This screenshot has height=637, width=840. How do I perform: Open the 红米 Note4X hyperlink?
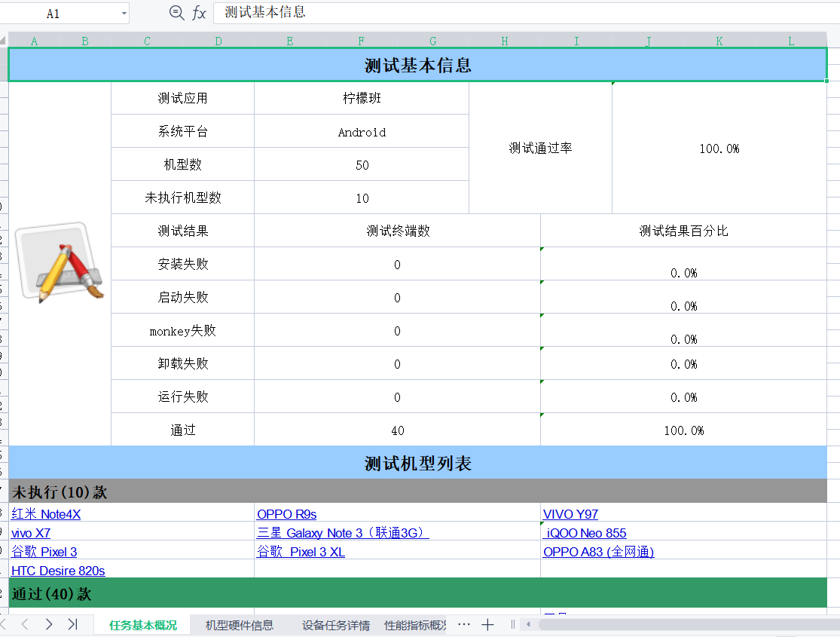click(46, 514)
